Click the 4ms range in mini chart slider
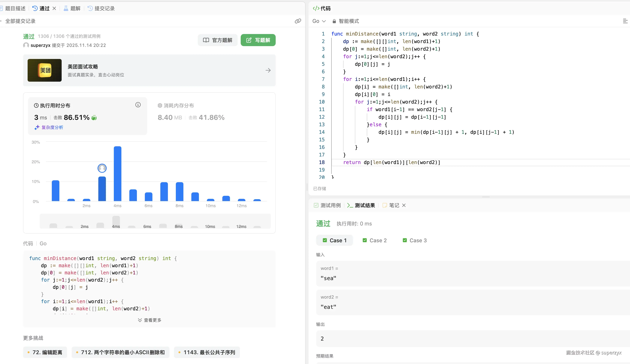 click(x=116, y=222)
